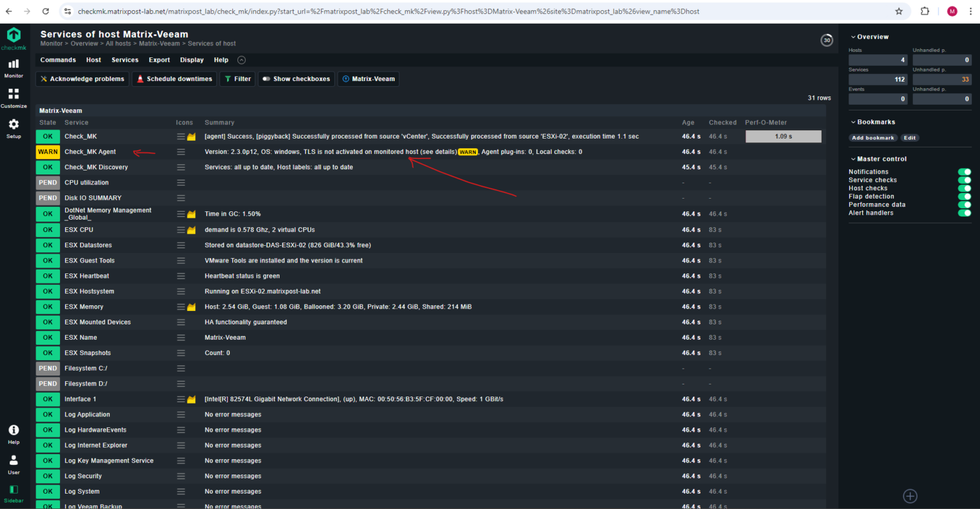Open the Export menu
Screen dimensions: 980x509
[x=160, y=60]
